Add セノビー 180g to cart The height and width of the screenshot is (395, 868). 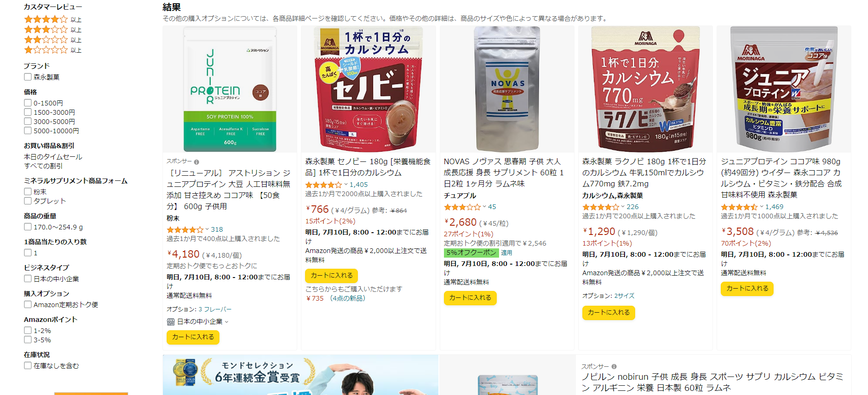331,276
